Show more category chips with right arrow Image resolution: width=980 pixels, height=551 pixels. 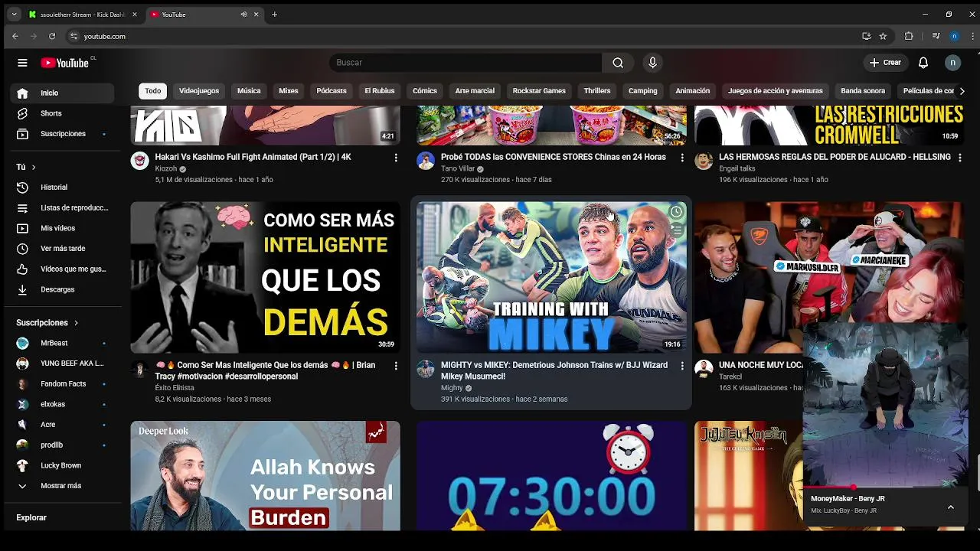pos(962,91)
